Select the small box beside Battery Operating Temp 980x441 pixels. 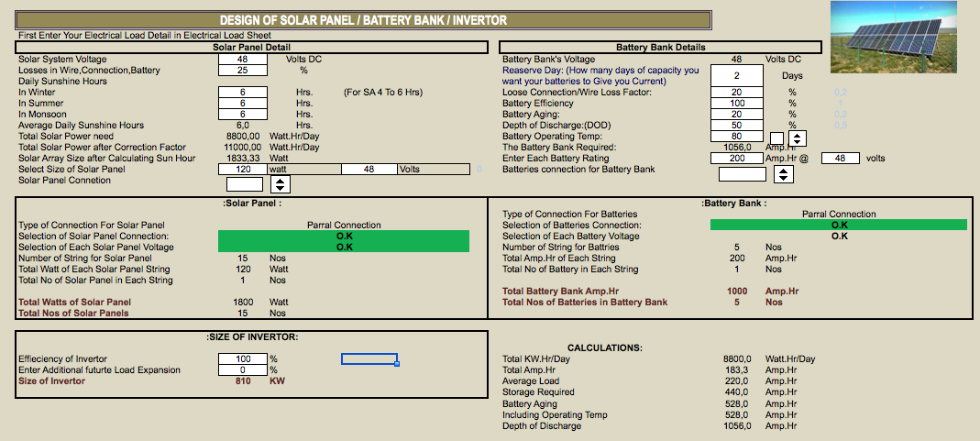click(x=776, y=138)
